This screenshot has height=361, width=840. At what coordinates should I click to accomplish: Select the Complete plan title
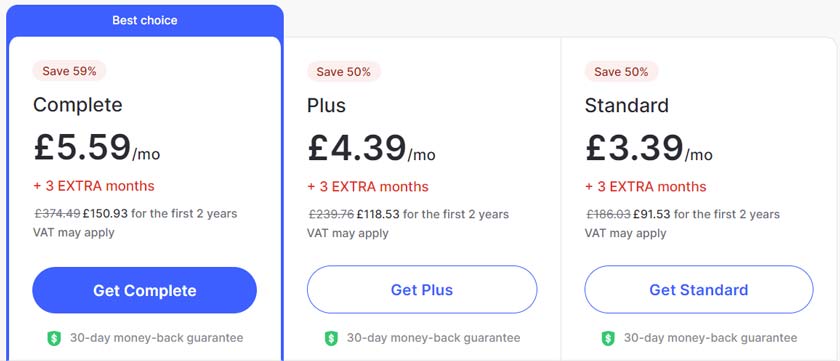tap(78, 104)
